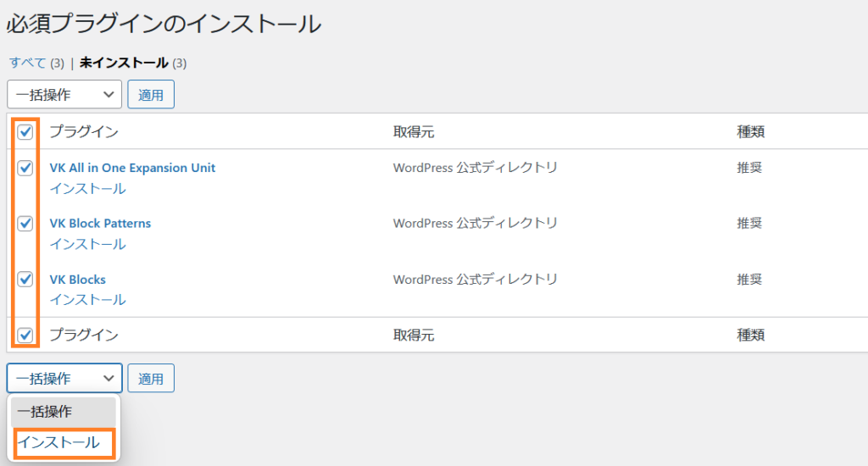This screenshot has height=466, width=868.
Task: Uncheck the VK Blocks checkbox
Action: point(25,280)
